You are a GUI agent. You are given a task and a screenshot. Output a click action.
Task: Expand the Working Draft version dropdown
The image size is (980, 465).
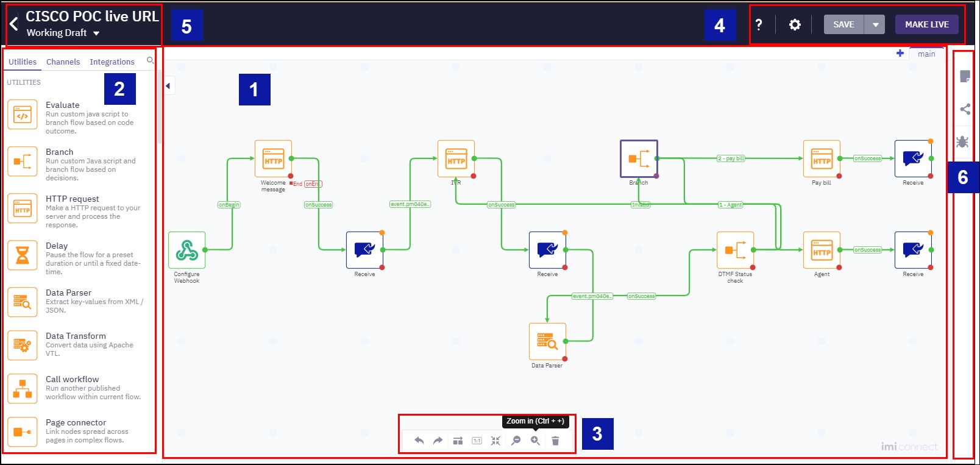tap(96, 34)
